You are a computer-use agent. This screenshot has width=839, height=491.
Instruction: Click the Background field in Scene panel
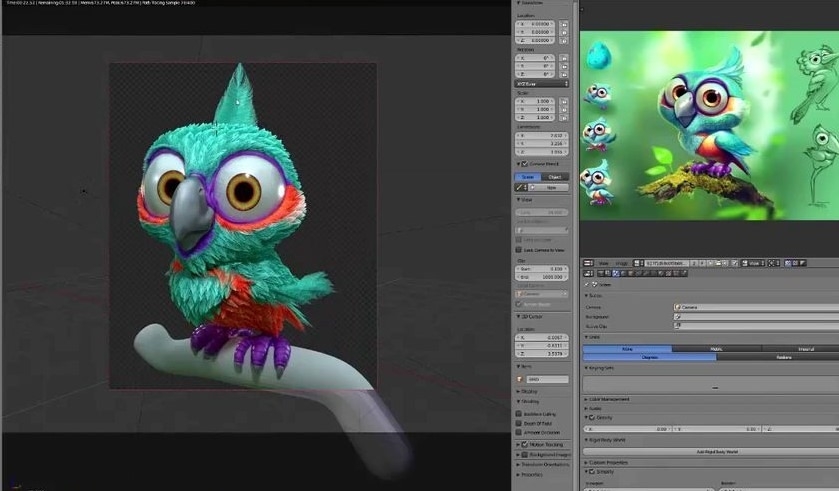click(x=756, y=317)
